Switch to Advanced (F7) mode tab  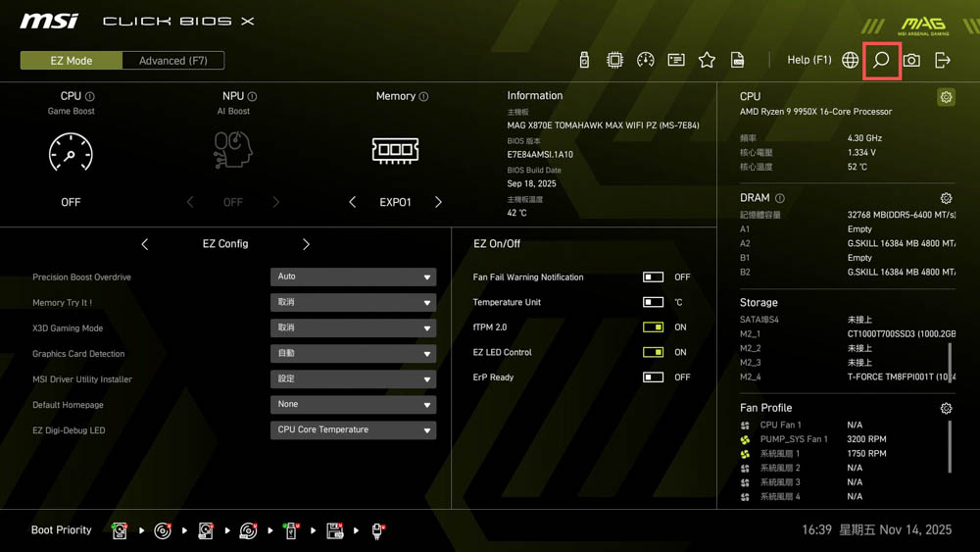tap(173, 61)
